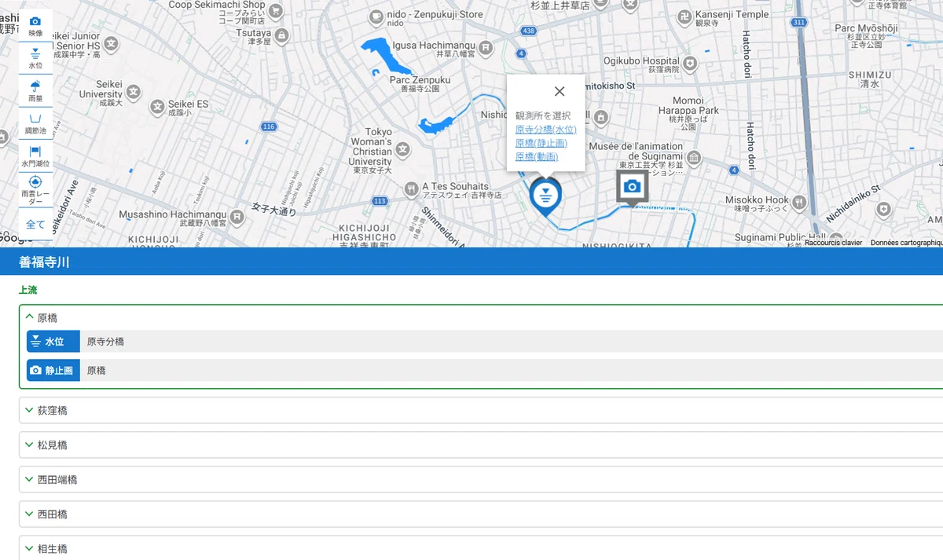Select the 雨量 rainfall filter icon
Viewport: 943px width, 560px height.
(x=35, y=91)
